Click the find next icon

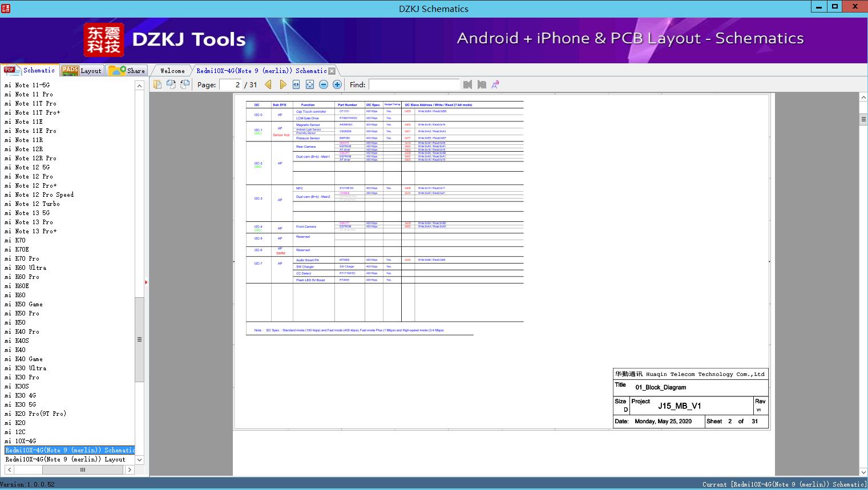[482, 84]
